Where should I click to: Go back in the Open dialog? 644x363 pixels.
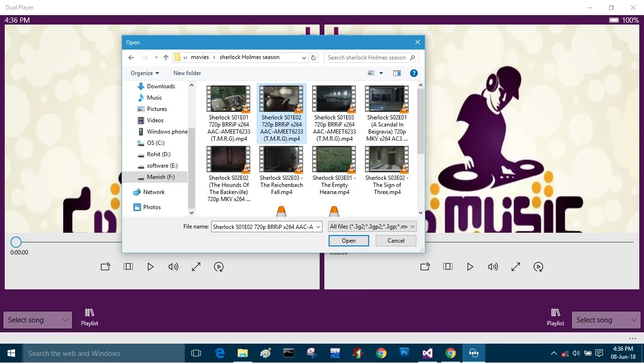[131, 58]
